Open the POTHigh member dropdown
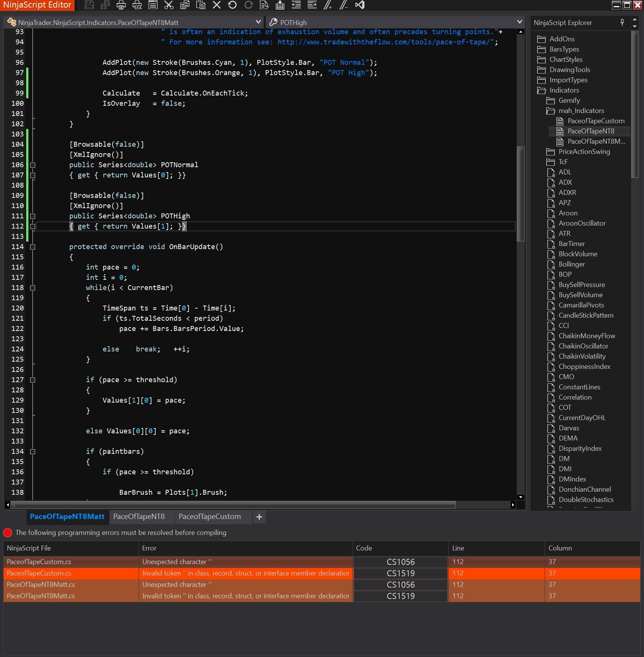Image resolution: width=644 pixels, height=657 pixels. pos(520,22)
